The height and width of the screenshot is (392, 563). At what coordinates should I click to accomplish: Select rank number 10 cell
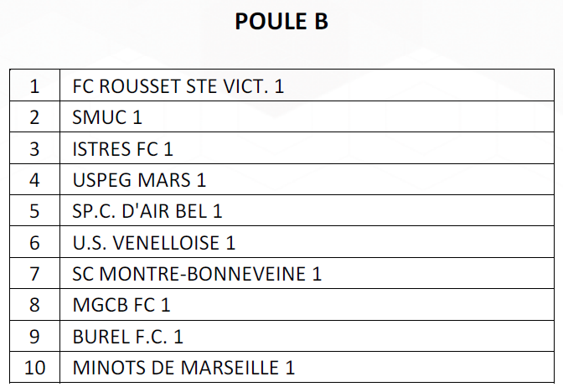pyautogui.click(x=35, y=367)
